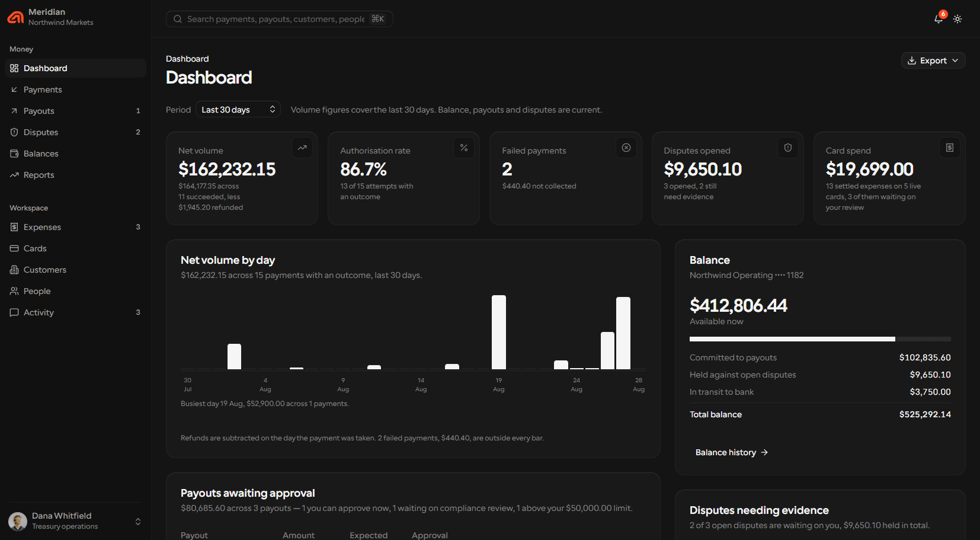Image resolution: width=980 pixels, height=540 pixels.
Task: Click the Net volume trend icon
Action: [x=302, y=148]
